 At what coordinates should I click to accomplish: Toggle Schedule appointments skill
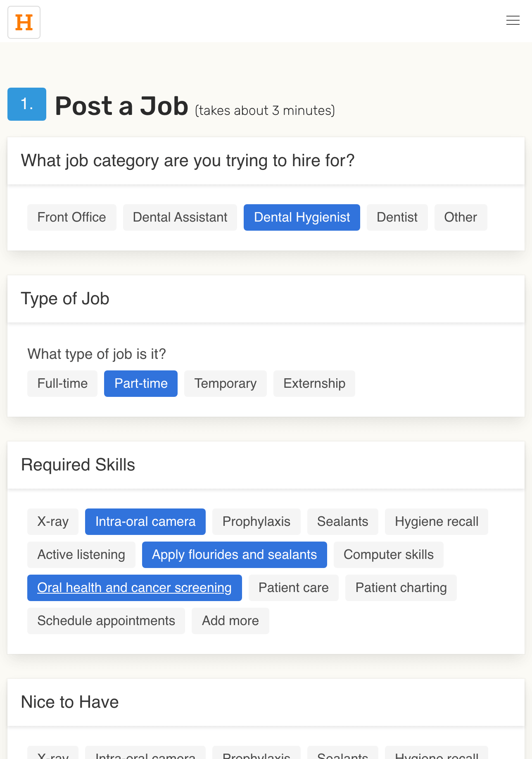coord(106,621)
